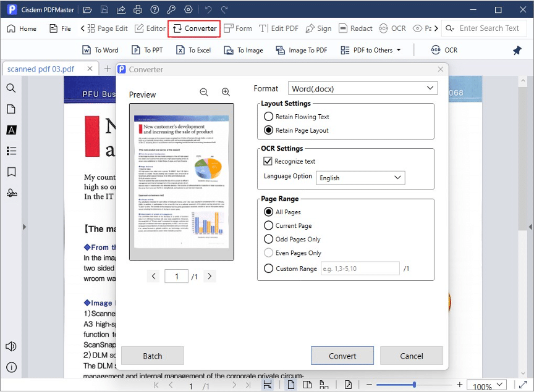
Task: Open the Sign menu in the ribbon
Action: tap(319, 28)
